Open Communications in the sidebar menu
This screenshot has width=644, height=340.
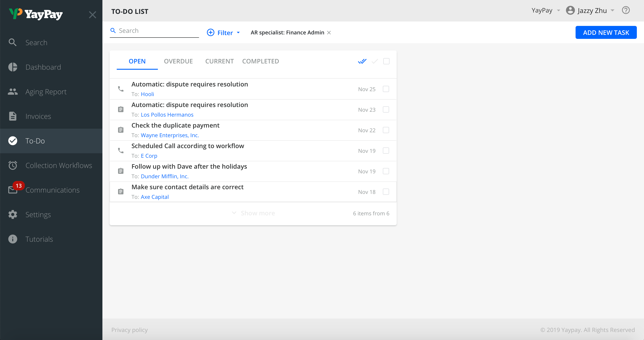[x=51, y=190]
